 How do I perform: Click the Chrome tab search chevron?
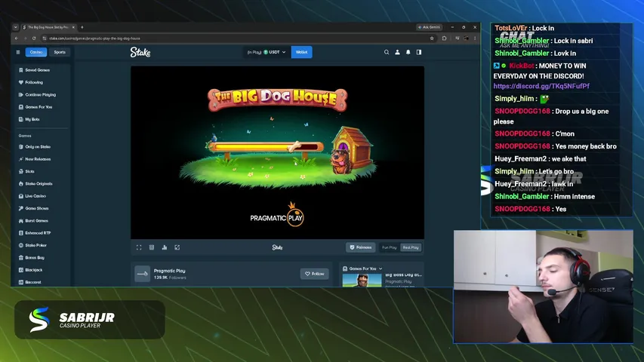pos(16,27)
